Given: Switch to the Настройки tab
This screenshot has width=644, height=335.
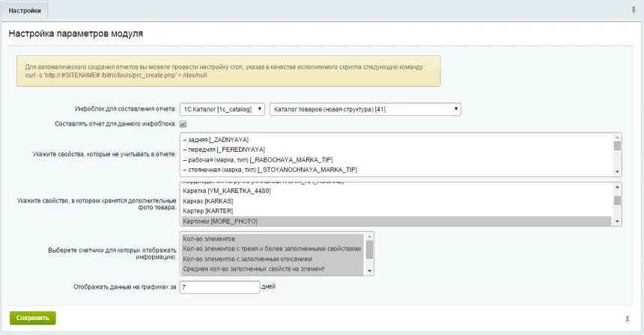Looking at the screenshot, I should point(25,10).
